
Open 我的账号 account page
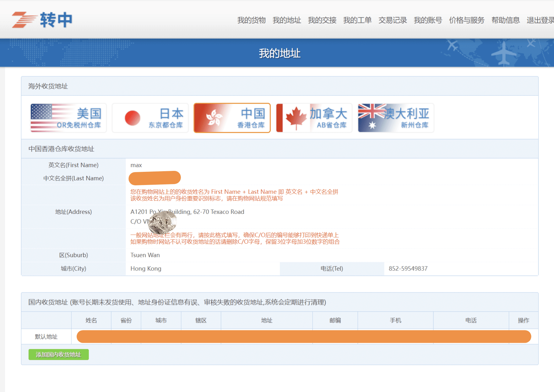coord(428,20)
